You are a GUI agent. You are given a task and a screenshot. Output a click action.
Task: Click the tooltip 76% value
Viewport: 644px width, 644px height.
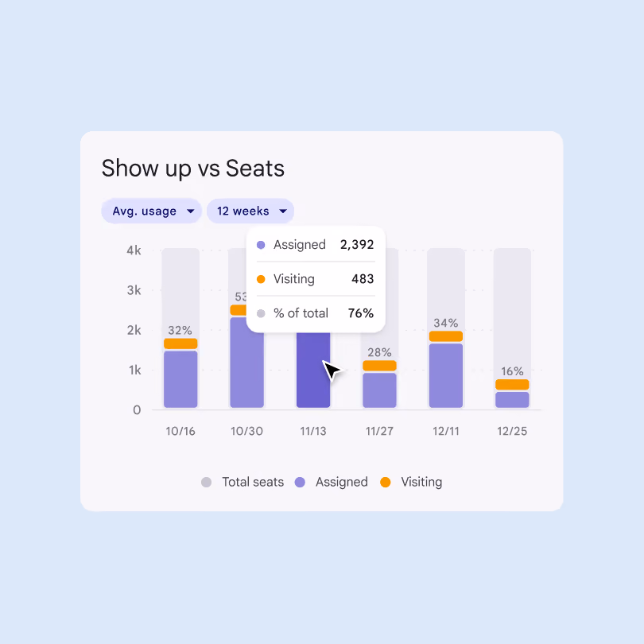tap(361, 313)
